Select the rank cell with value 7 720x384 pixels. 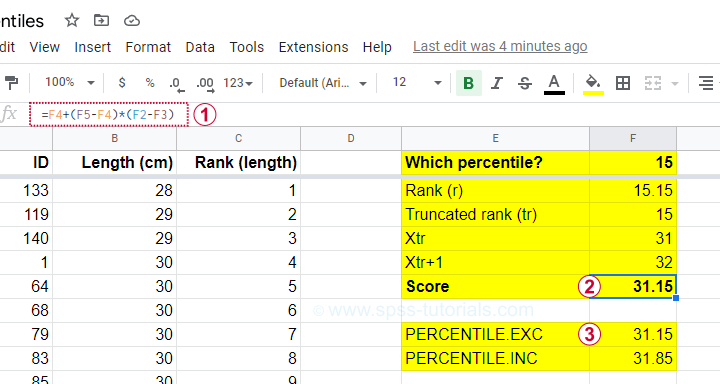(x=238, y=334)
